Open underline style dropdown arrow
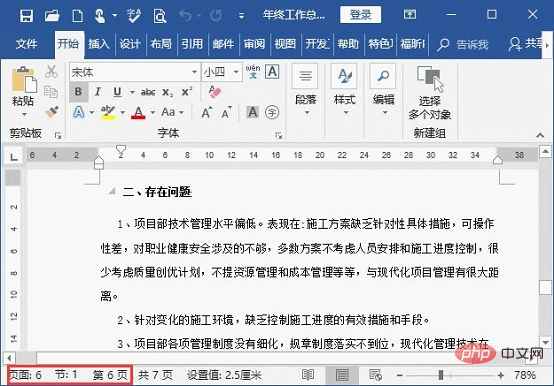Viewport: 554px width, 386px height. pyautogui.click(x=132, y=92)
